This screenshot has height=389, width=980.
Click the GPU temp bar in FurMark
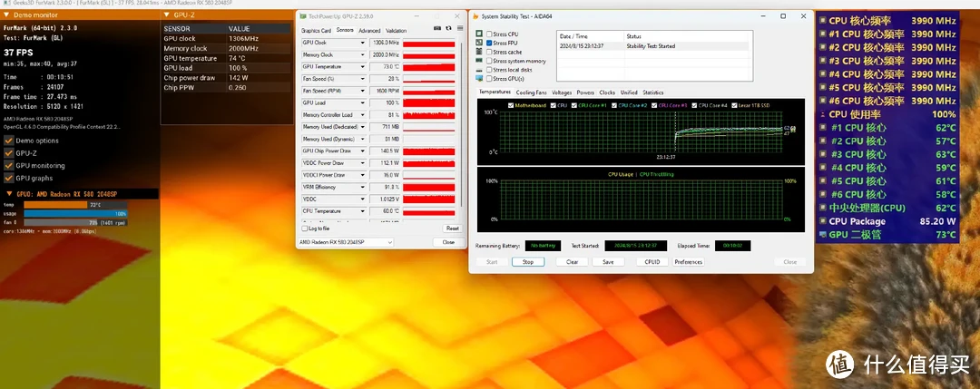click(75, 205)
